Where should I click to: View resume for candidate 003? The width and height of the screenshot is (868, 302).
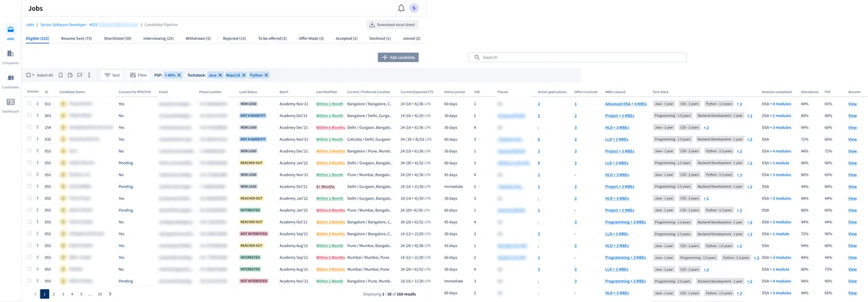click(852, 116)
